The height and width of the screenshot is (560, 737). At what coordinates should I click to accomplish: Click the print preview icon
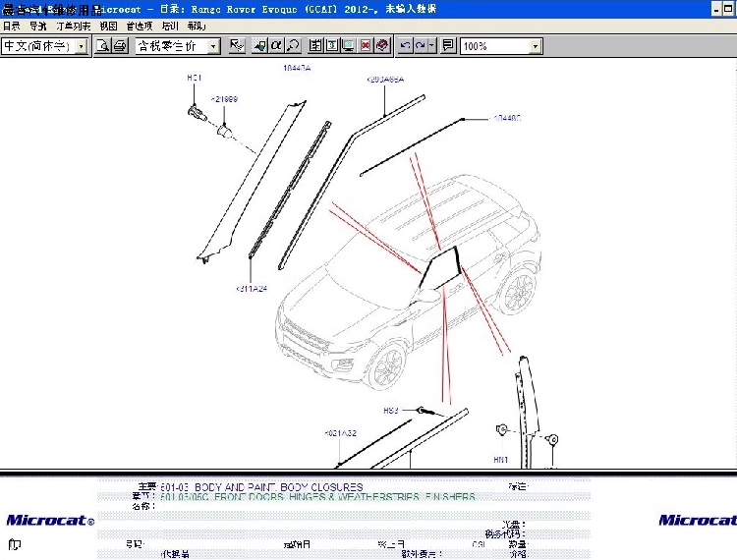click(103, 45)
